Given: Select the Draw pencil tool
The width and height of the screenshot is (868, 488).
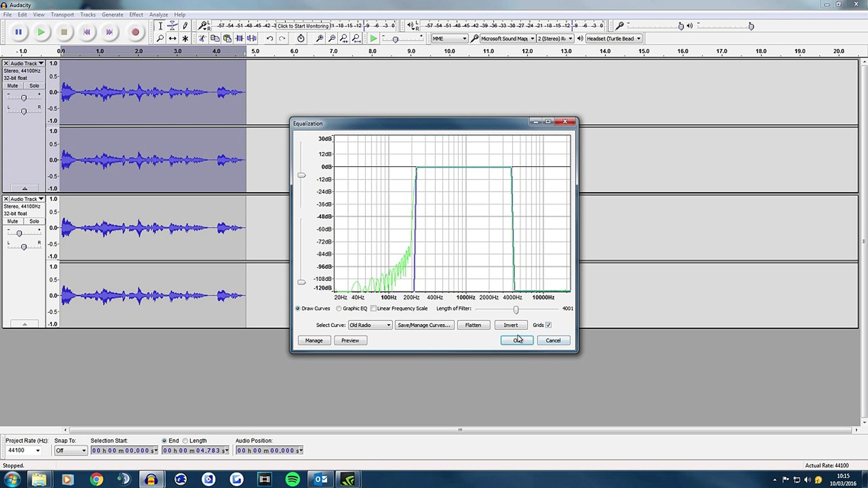Looking at the screenshot, I should [x=185, y=26].
